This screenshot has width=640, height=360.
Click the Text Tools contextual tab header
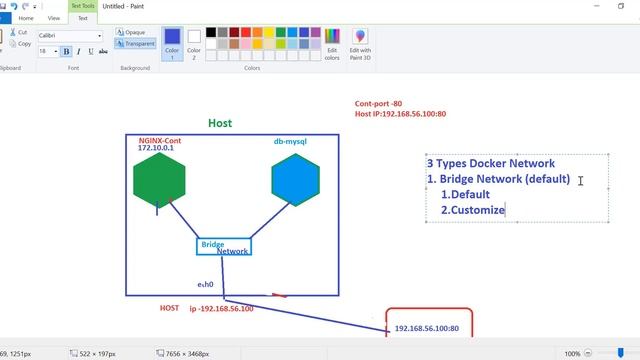coord(83,6)
